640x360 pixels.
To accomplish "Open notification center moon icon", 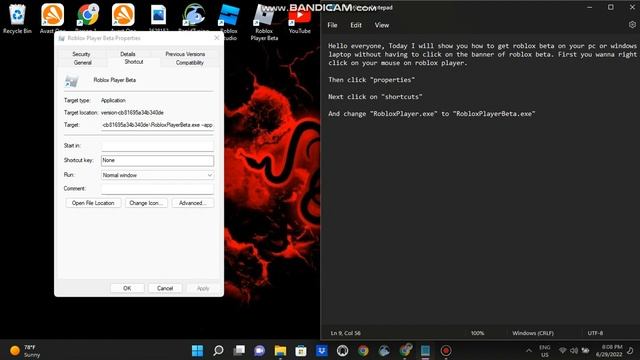I will click(x=631, y=351).
